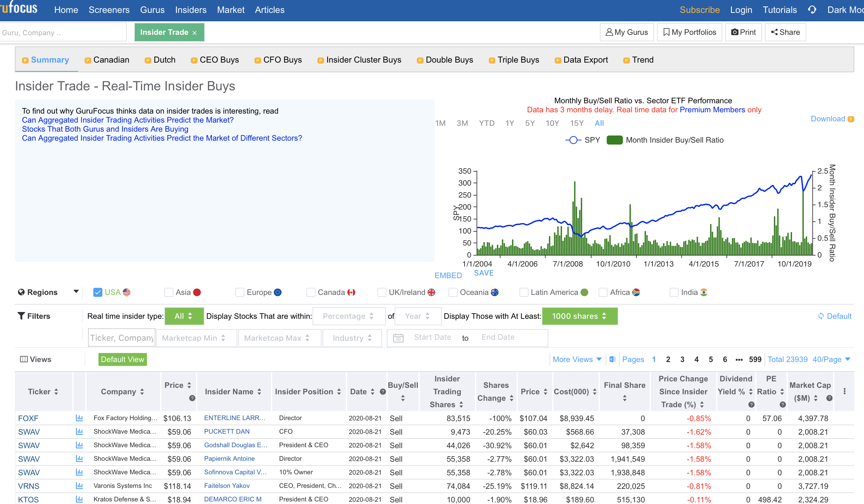Click the Guru, Company search field

coord(63,32)
